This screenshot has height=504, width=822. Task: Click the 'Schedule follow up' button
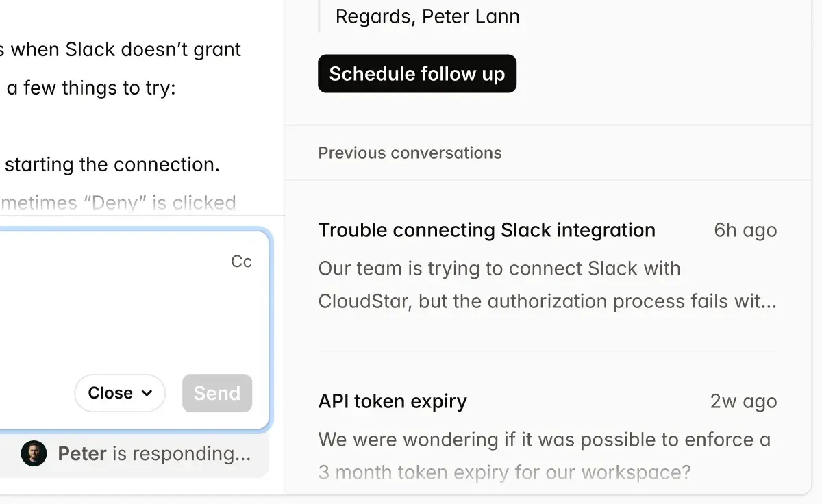click(416, 73)
